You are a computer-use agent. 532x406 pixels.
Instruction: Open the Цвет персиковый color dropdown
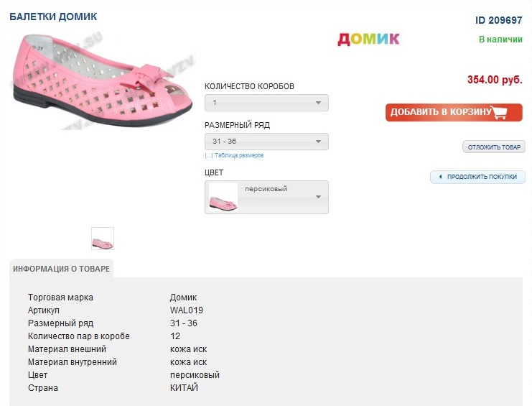point(282,196)
